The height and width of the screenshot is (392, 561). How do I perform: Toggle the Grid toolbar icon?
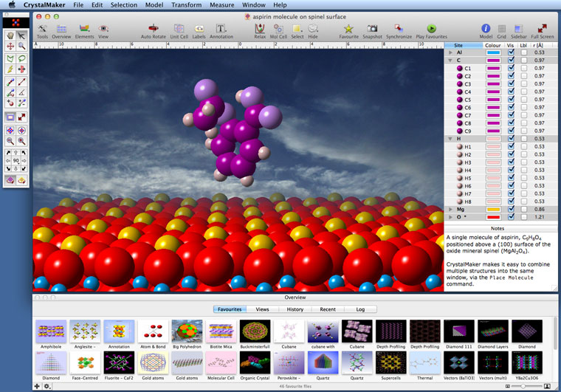click(x=502, y=32)
